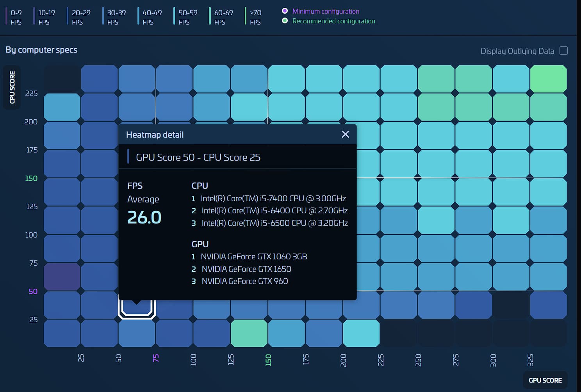This screenshot has height=392, width=581.
Task: Select the heatmap cell GPU 325, CPU 200
Action: pyautogui.click(x=548, y=107)
